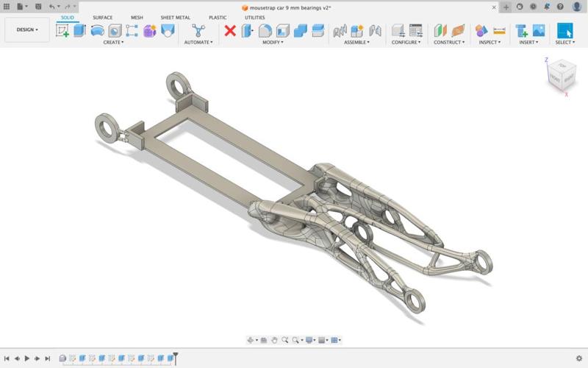
Task: Expand the AUTOMATE menu
Action: [198, 43]
